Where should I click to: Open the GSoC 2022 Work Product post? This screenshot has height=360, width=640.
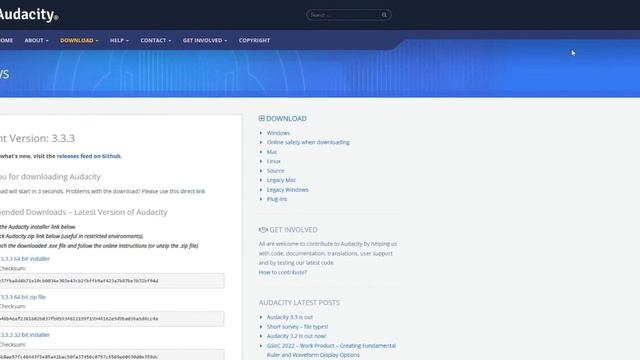(331, 350)
